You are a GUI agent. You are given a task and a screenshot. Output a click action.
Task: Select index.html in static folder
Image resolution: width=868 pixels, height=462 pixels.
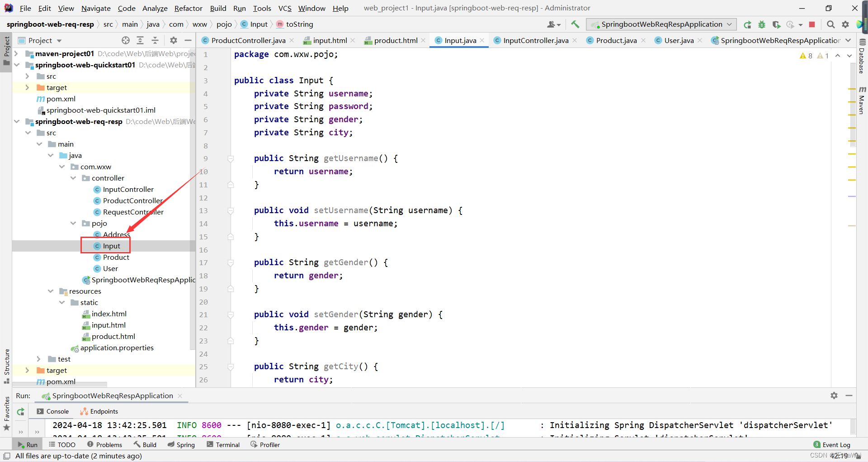(109, 314)
